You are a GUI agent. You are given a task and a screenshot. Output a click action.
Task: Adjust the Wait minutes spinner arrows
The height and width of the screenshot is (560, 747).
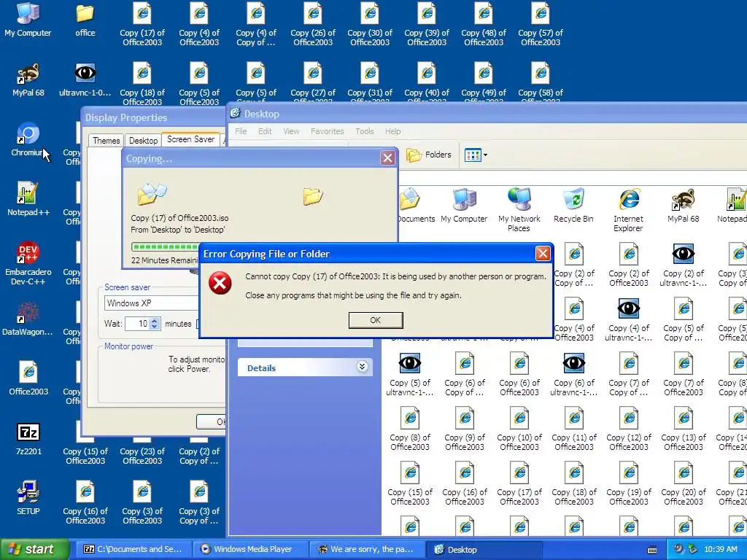(x=155, y=324)
